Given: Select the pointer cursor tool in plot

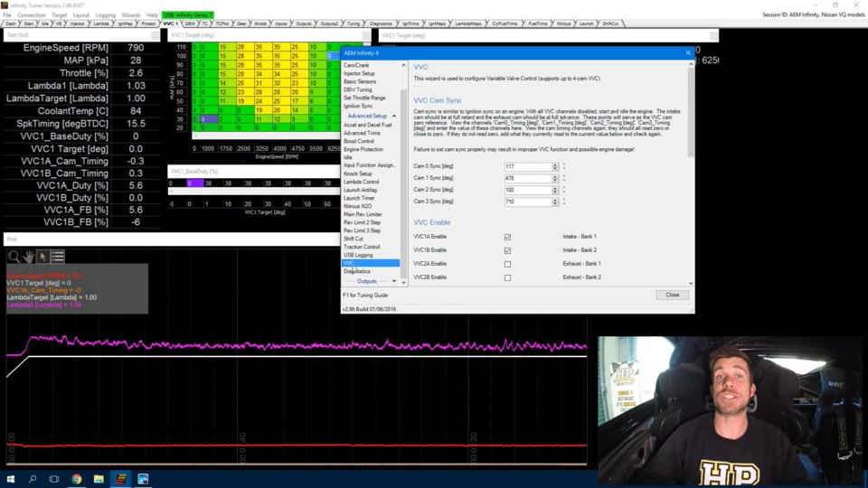Looking at the screenshot, I should tap(42, 256).
